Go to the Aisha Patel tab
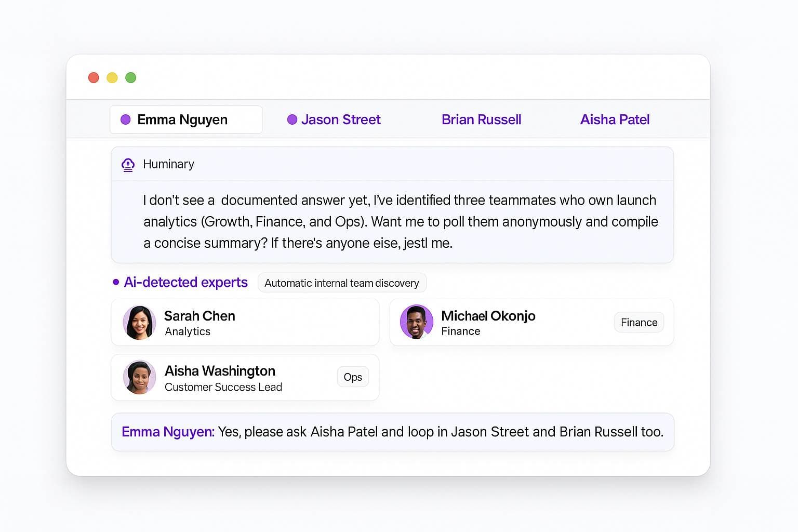Viewport: 798px width, 532px height. coord(615,119)
